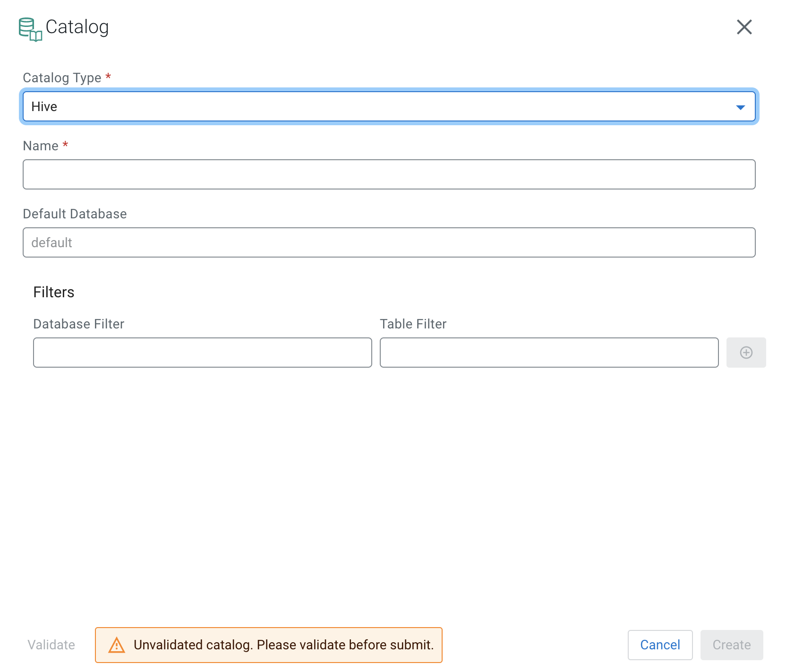Viewport: 786px width, 672px height.
Task: Click the blue caret arrow of Catalog Type
Action: coord(740,107)
